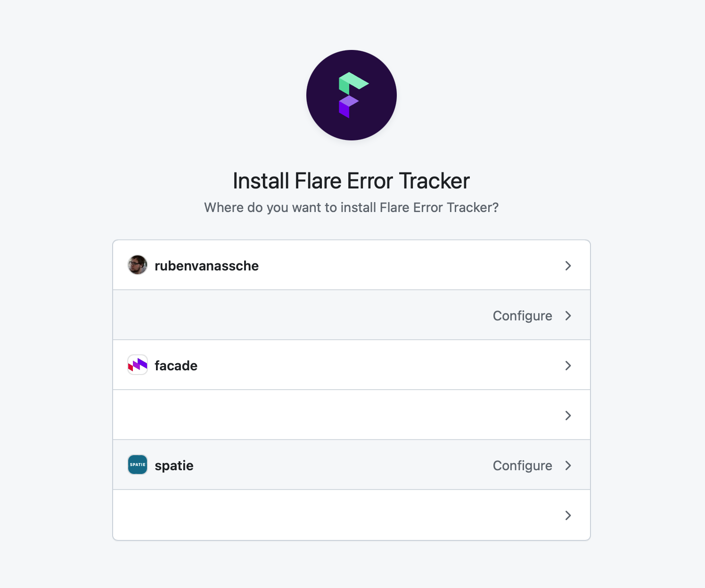Click the facade organization icon
705x588 pixels.
coord(137,365)
